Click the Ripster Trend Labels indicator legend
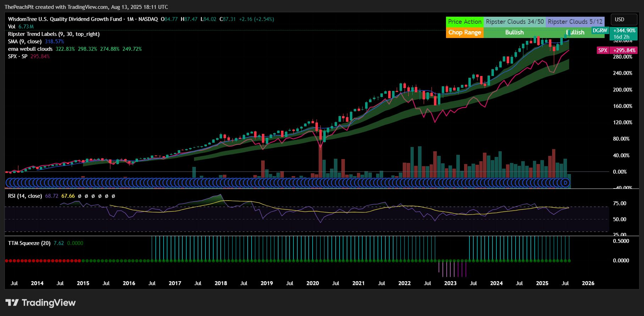The height and width of the screenshot is (316, 644). pyautogui.click(x=54, y=34)
